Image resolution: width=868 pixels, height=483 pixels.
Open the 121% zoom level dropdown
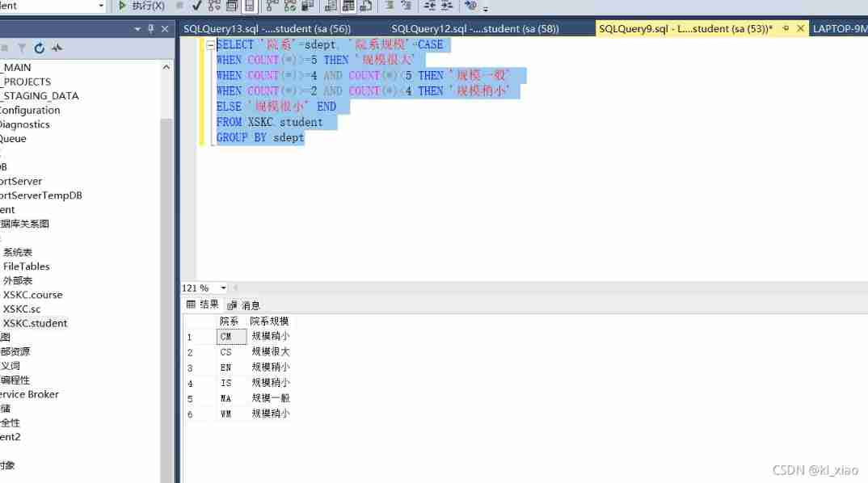tap(223, 288)
